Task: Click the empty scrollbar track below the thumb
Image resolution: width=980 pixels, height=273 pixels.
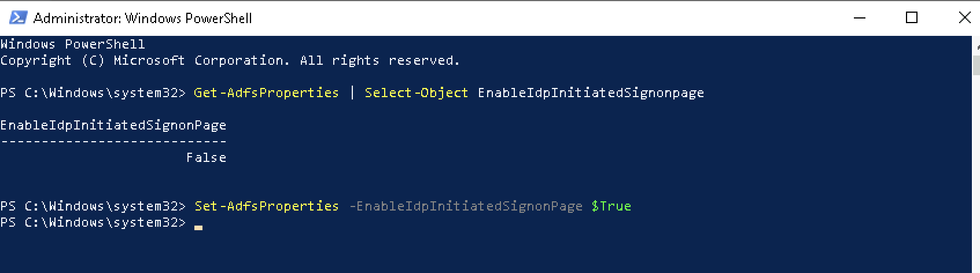Action: point(976,174)
